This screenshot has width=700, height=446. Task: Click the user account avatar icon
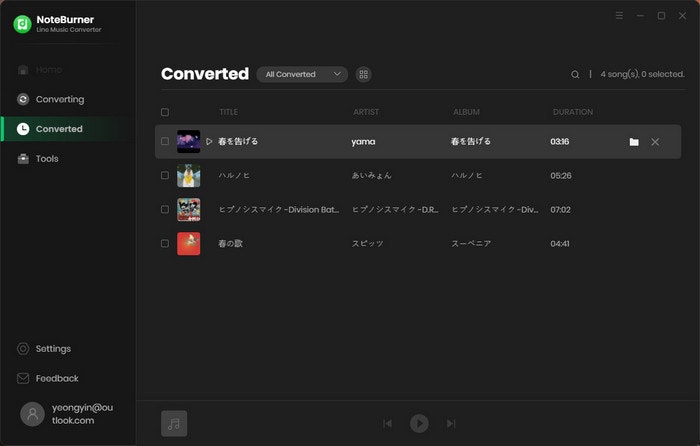tap(33, 414)
